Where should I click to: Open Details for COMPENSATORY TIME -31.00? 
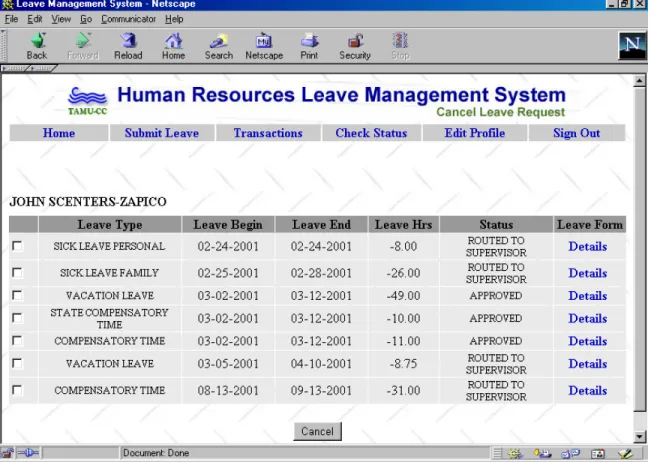click(587, 391)
